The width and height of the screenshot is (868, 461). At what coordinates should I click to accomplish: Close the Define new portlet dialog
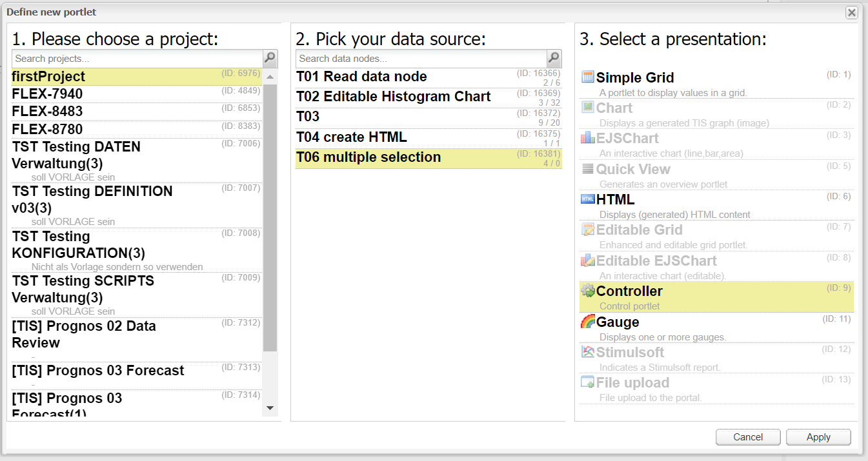point(852,13)
